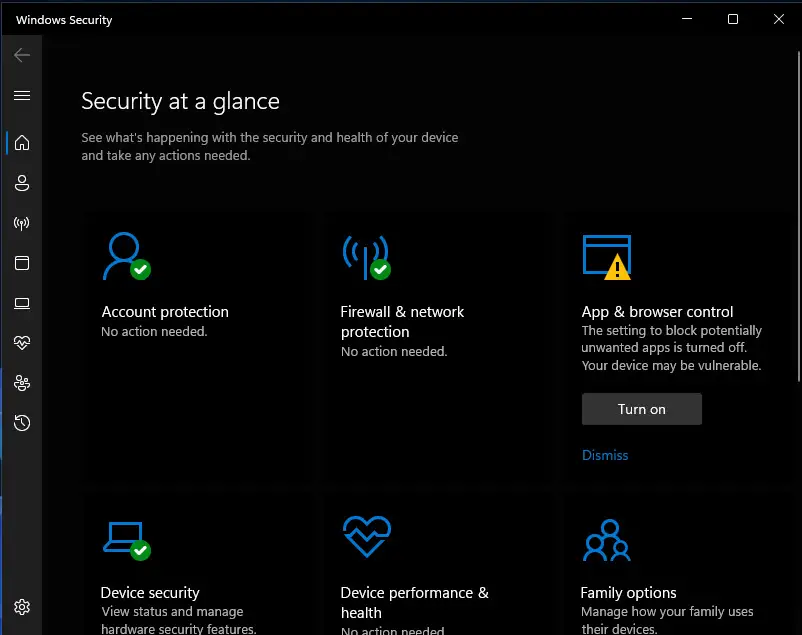Open the Family options heading

[628, 593]
